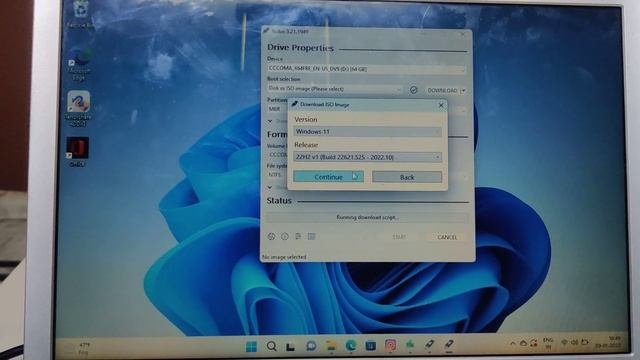Screen dimensions: 640x360
Task: Close the Download ISO Image dialog
Action: [441, 105]
